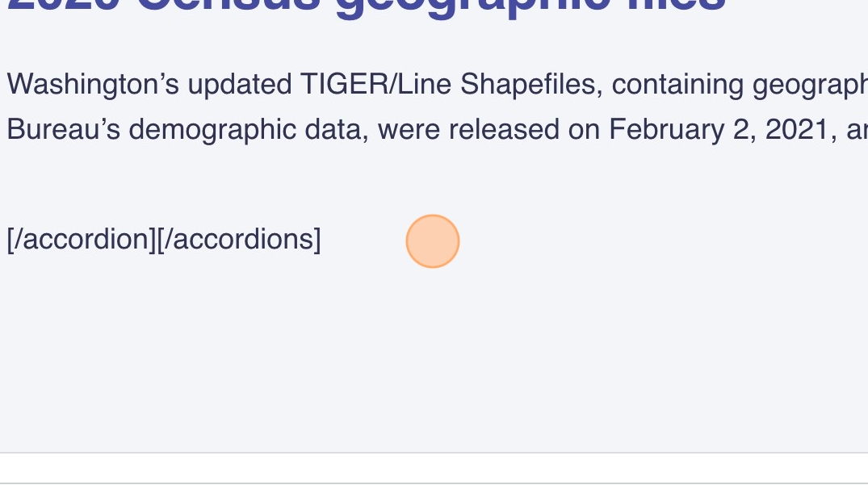Viewport: 868px width, 485px height.
Task: Click the horizontal divider line at the bottom
Action: tap(434, 454)
